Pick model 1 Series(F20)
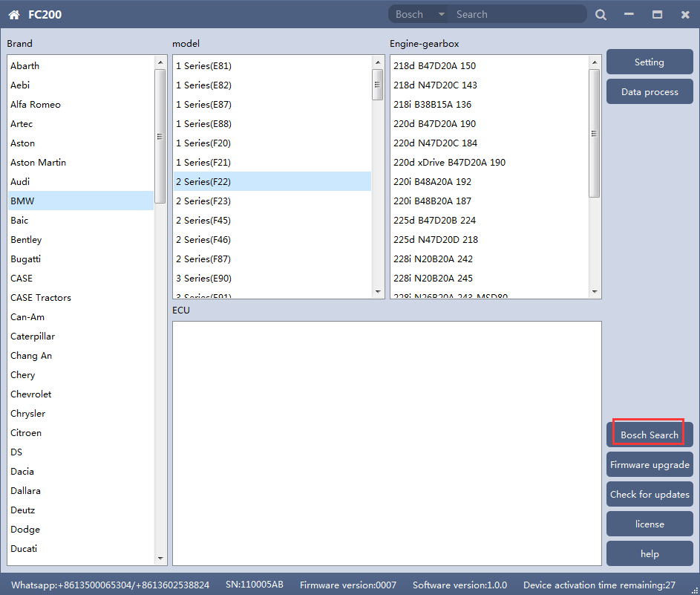700x595 pixels. [x=272, y=143]
